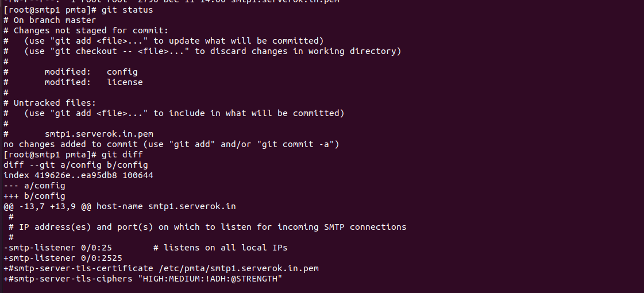The image size is (644, 293).
Task: Click the '--- a/config' line
Action: click(34, 186)
